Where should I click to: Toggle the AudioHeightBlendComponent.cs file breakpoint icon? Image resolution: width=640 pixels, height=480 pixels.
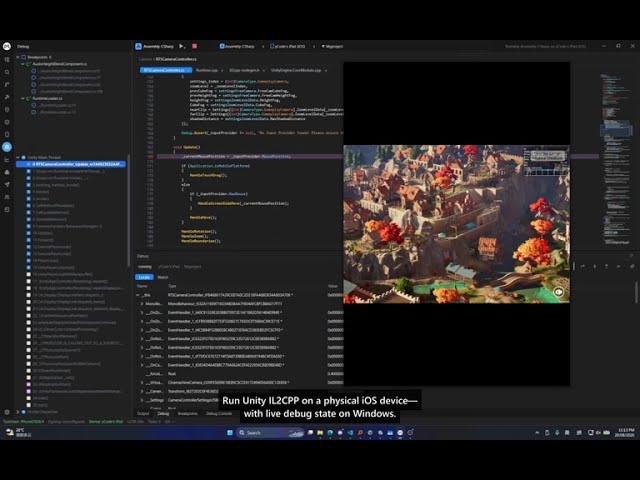pyautogui.click(x=29, y=64)
